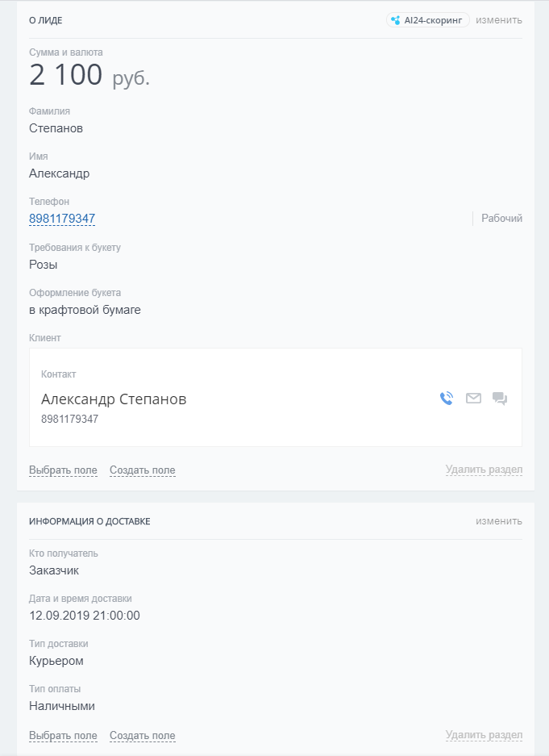Screen dimensions: 549x756
Task: Open chat with Александр Степанов via message icon
Action: click(500, 398)
